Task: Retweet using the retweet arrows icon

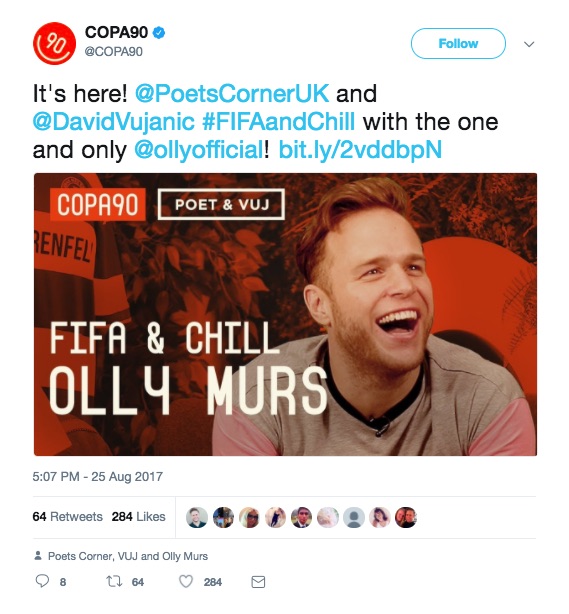Action: point(114,581)
